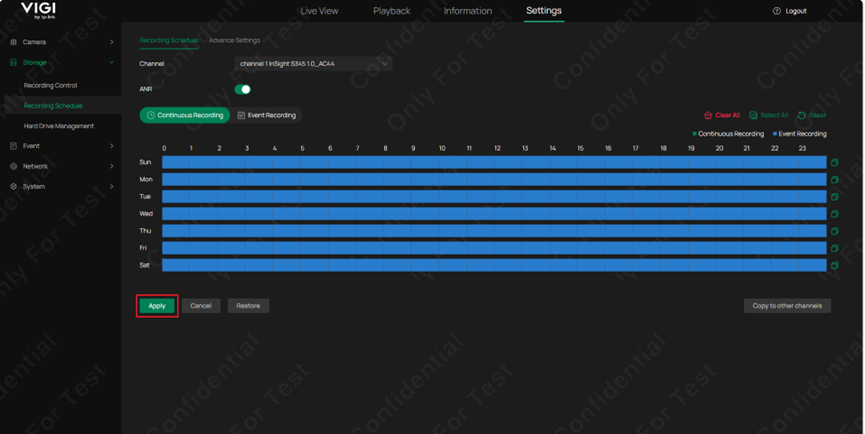865x434 pixels.
Task: Copy Sunday schedule using row icon
Action: [835, 162]
